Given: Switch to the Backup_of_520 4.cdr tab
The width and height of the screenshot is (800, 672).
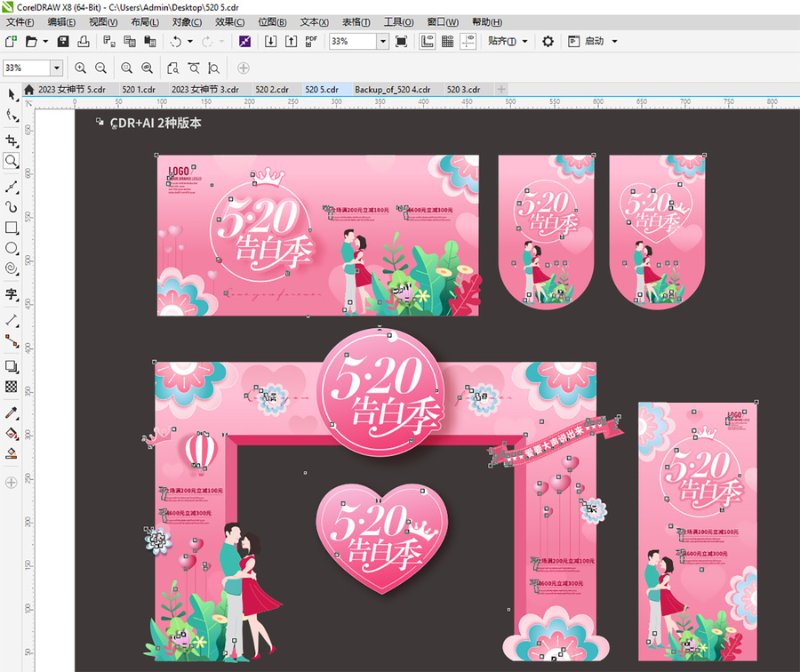Looking at the screenshot, I should point(392,89).
